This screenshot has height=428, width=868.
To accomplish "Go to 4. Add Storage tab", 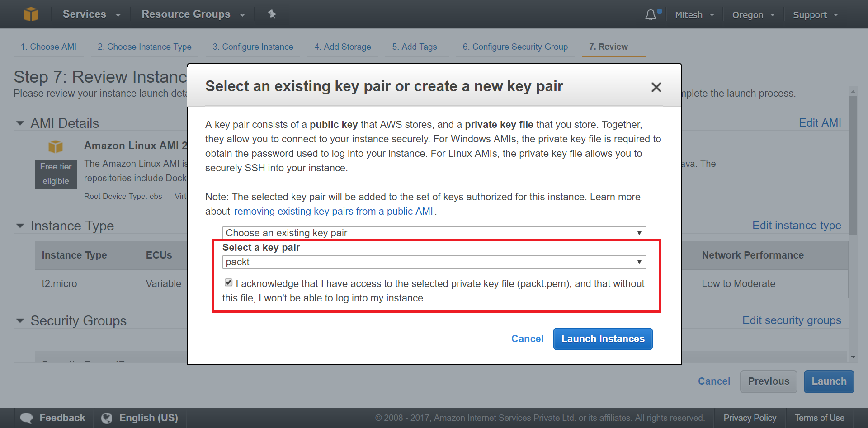I will pos(343,47).
